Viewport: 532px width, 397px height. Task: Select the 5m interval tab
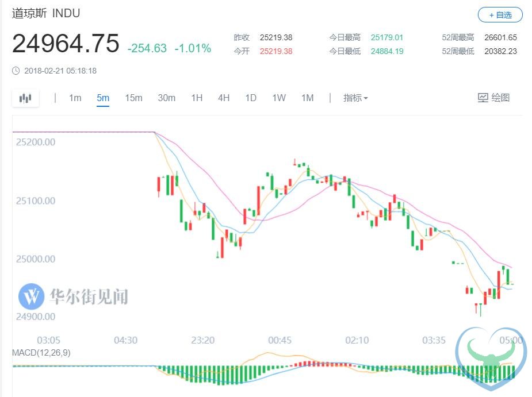click(x=103, y=98)
